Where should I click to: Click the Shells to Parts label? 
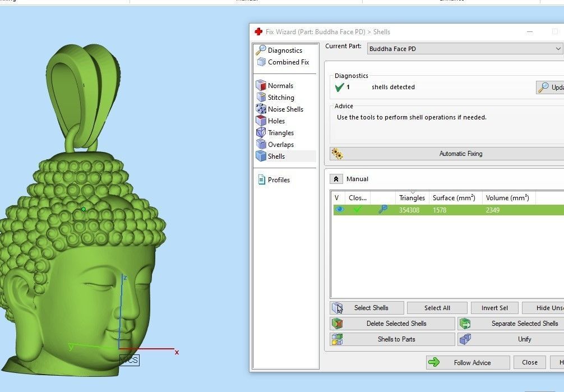[396, 339]
